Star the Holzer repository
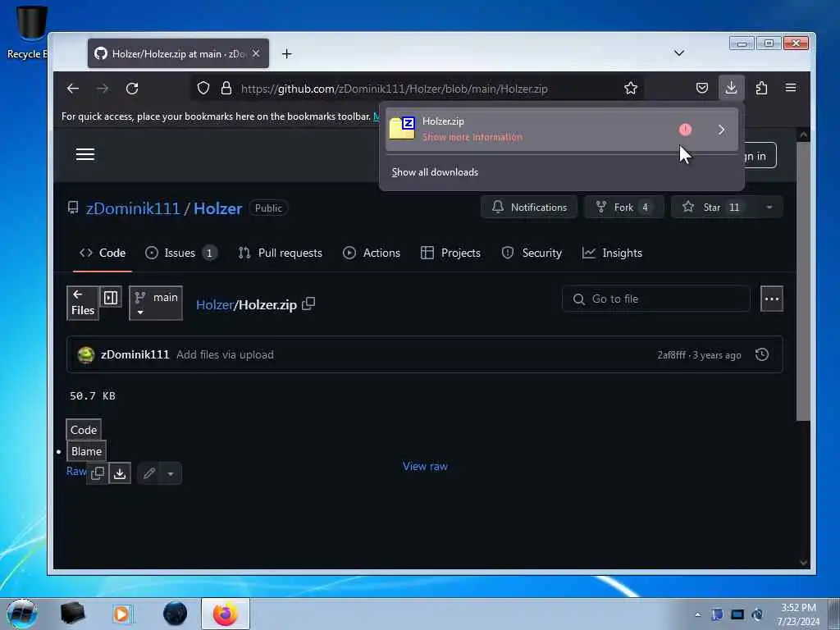 713,208
